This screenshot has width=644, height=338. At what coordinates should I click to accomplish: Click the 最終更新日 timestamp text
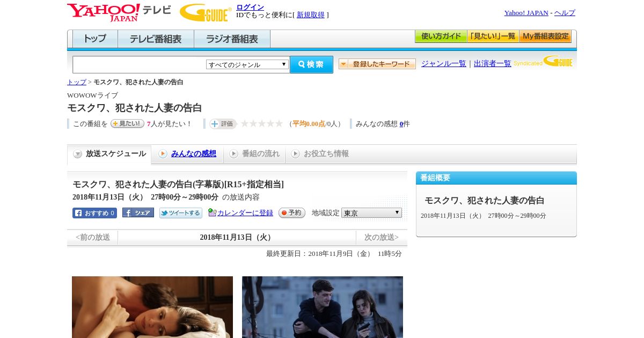[334, 254]
